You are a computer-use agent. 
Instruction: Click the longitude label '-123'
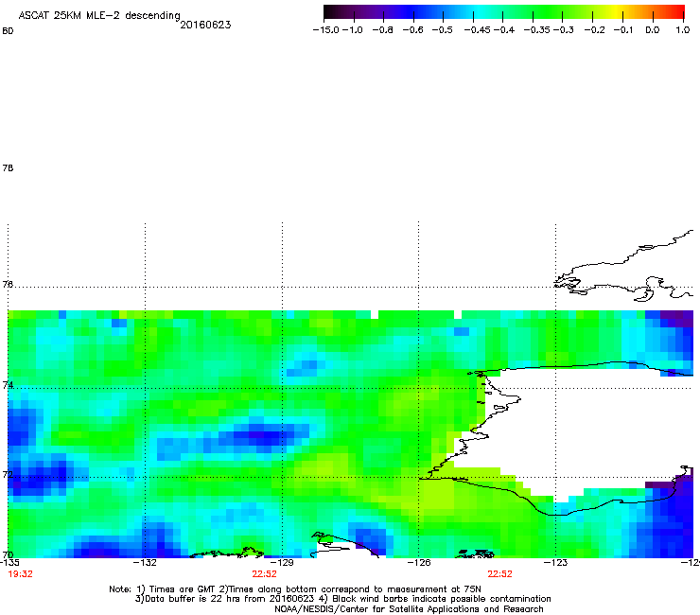tap(555, 562)
